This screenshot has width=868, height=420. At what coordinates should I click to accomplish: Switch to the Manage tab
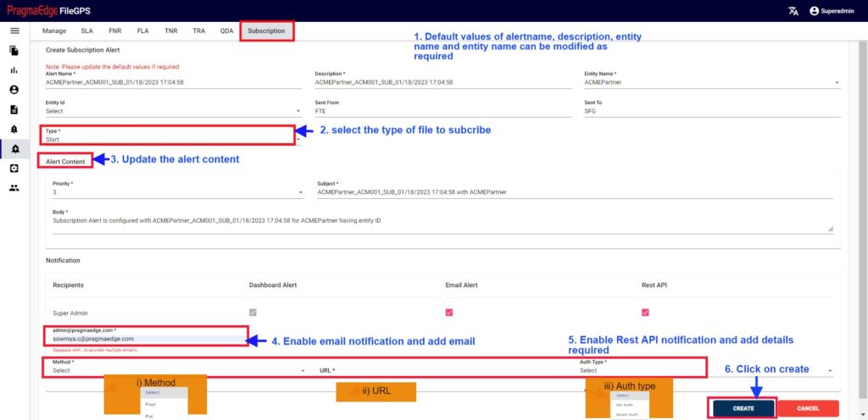click(x=54, y=31)
